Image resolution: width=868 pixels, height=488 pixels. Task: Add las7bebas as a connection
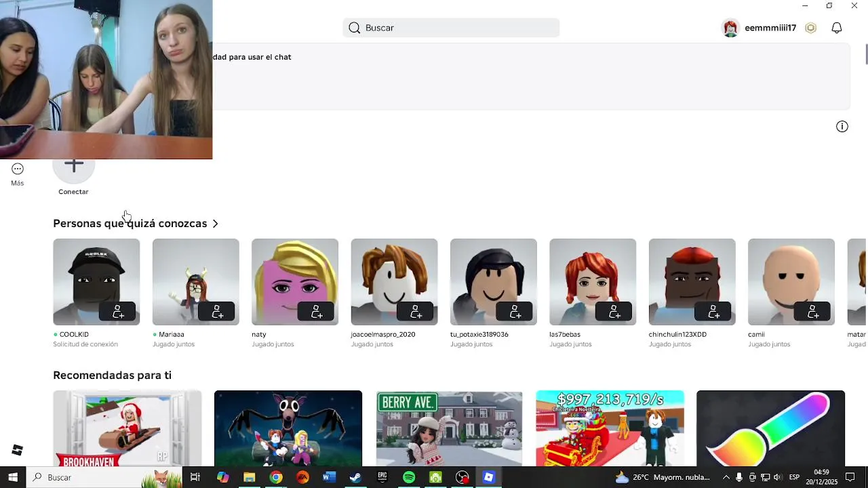(x=614, y=312)
